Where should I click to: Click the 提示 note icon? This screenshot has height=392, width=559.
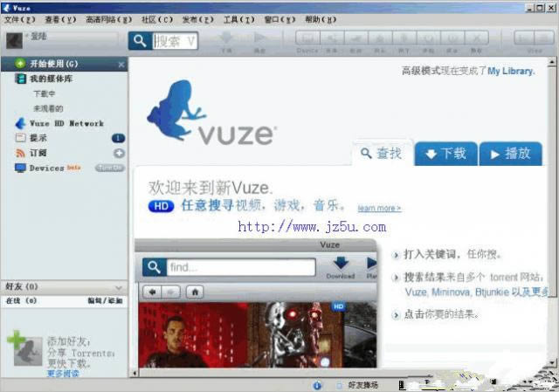(20, 138)
